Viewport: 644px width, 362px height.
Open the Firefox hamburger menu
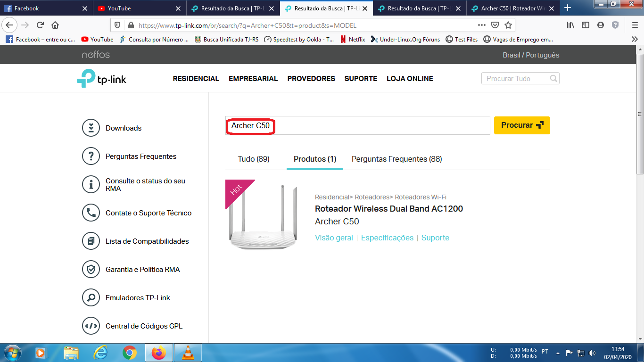(635, 25)
